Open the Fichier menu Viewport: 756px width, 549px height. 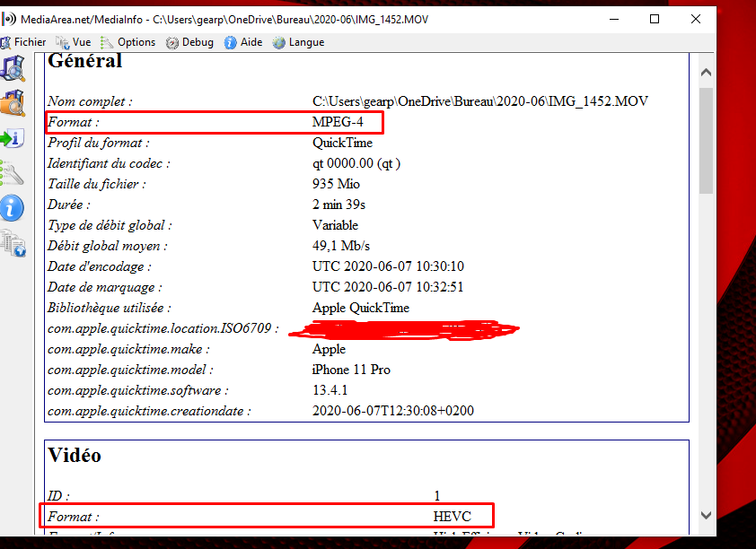pos(23,42)
